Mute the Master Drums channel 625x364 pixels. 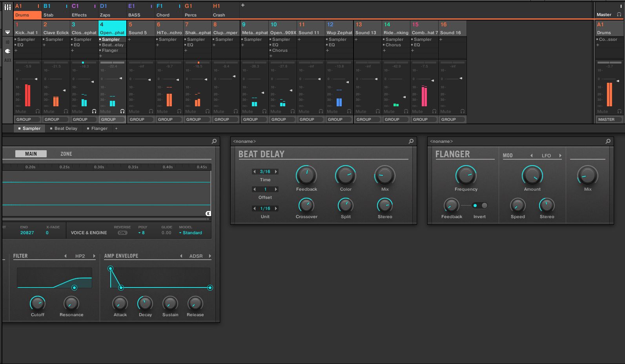[x=603, y=111]
